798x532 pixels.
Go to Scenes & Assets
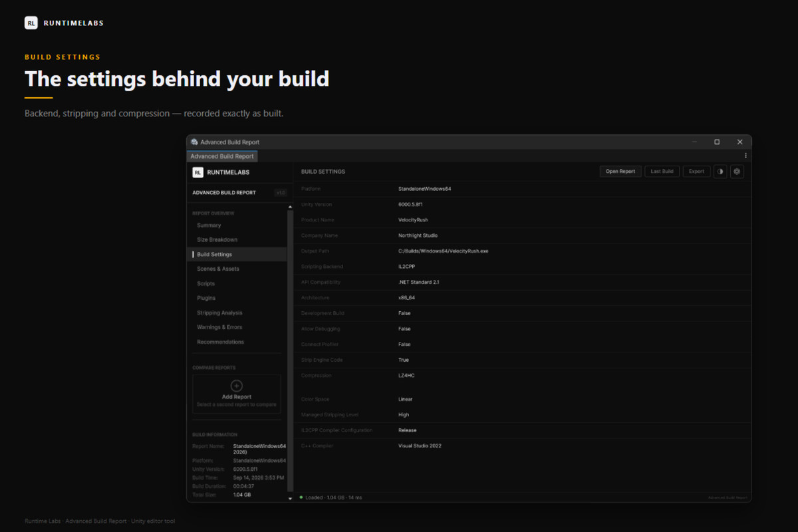pos(218,269)
